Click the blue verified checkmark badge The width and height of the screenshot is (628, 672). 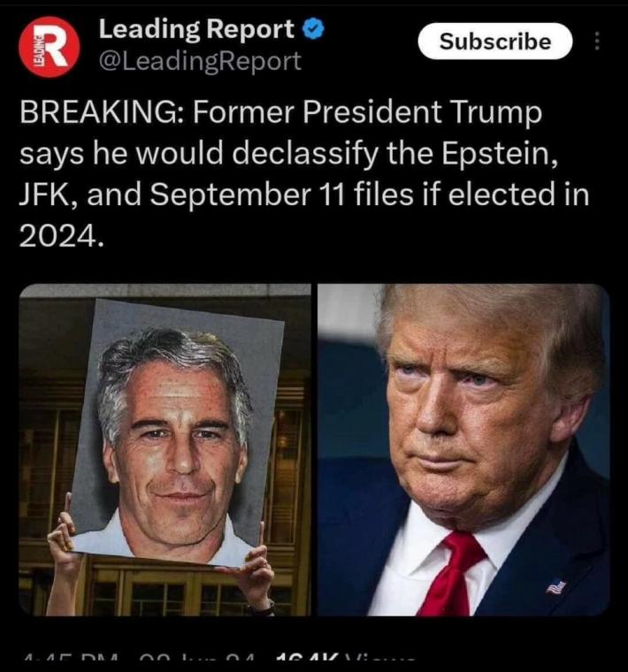coord(313,29)
